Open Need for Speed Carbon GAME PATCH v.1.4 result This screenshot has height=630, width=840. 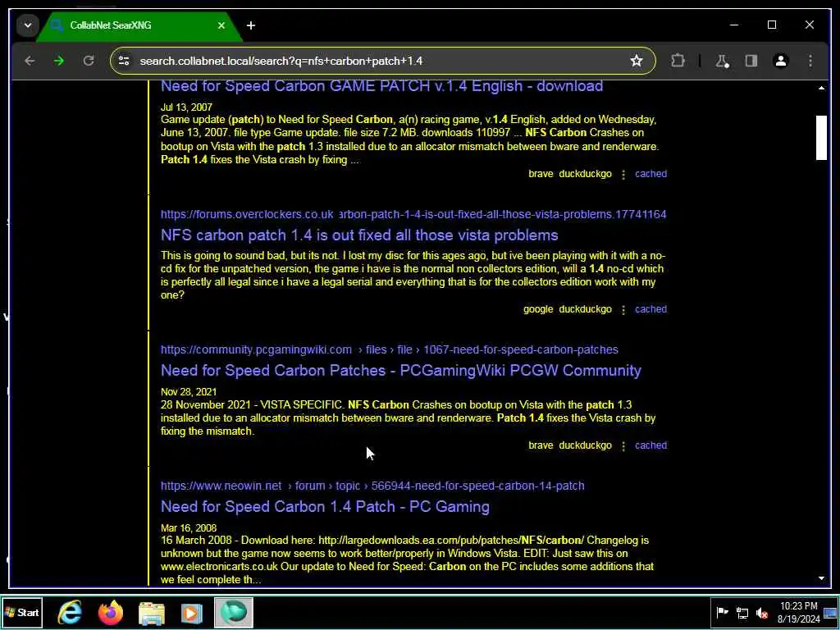click(381, 86)
